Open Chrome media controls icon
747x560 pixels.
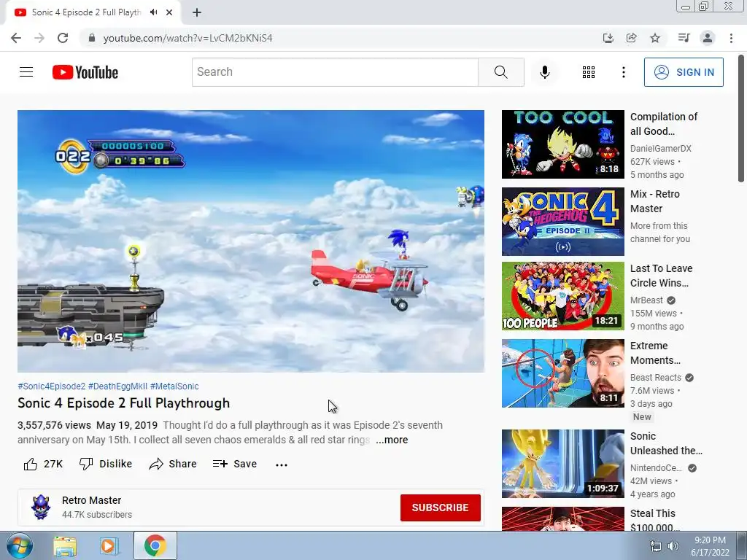684,38
